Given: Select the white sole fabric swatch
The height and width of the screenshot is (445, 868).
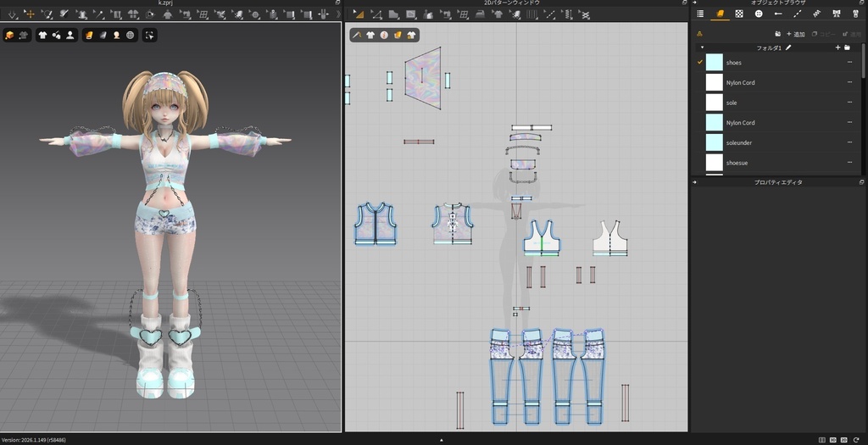Looking at the screenshot, I should point(714,103).
